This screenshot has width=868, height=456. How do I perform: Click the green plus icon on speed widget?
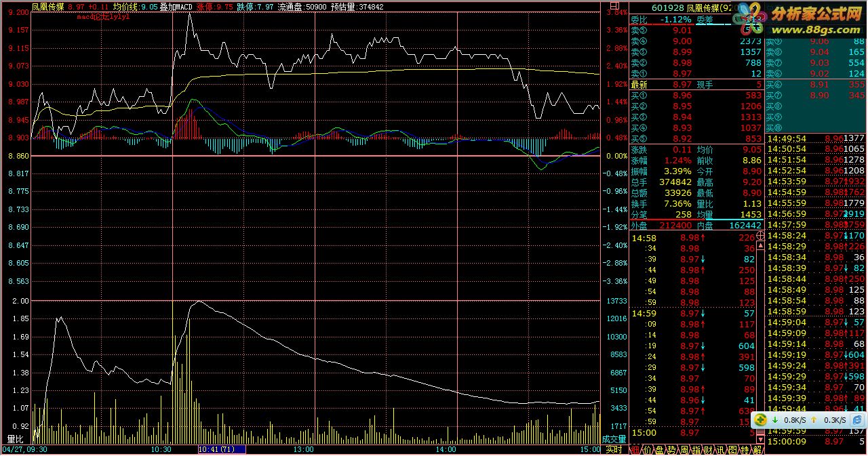(x=761, y=420)
